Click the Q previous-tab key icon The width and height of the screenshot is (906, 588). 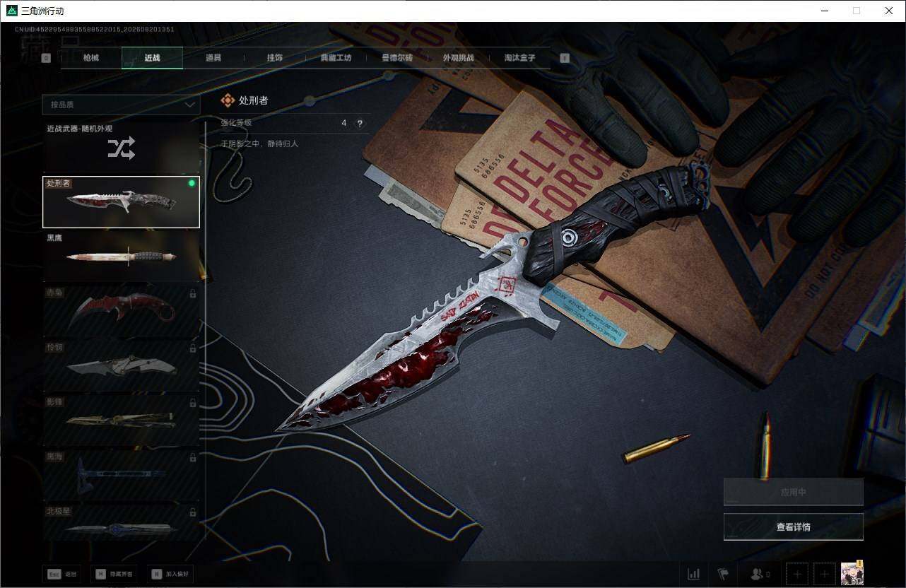[46, 58]
